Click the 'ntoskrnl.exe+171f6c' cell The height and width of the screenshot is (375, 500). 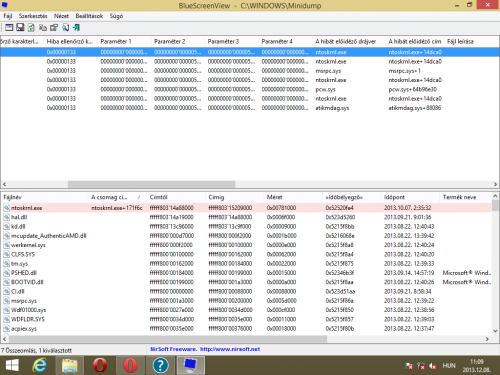(x=117, y=208)
